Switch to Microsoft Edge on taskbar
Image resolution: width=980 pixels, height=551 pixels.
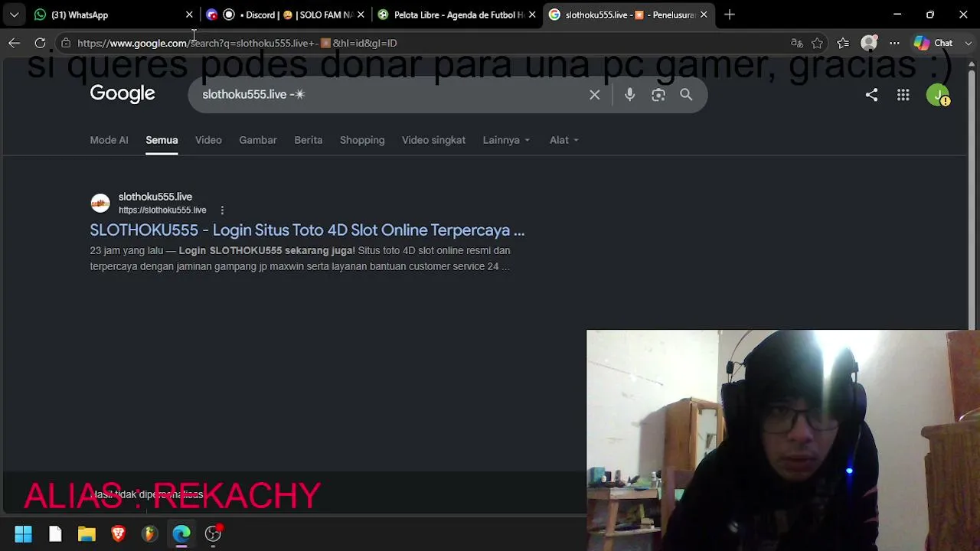coord(181,533)
